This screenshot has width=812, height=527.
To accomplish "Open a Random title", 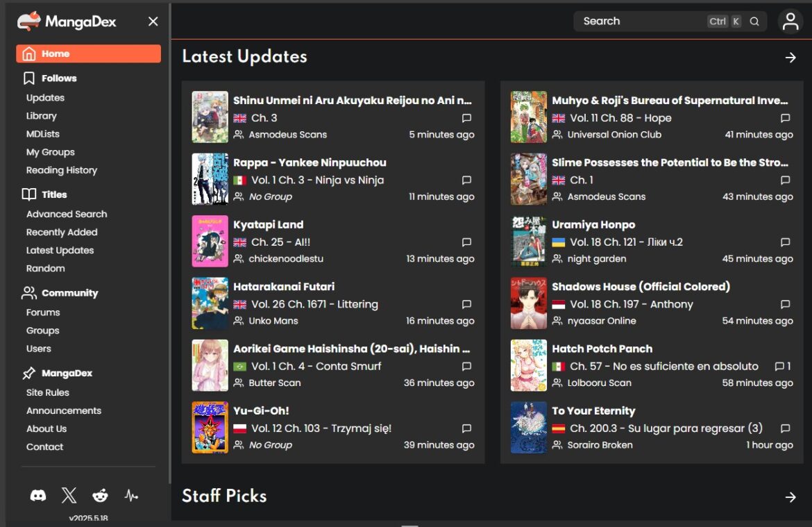I will (46, 269).
